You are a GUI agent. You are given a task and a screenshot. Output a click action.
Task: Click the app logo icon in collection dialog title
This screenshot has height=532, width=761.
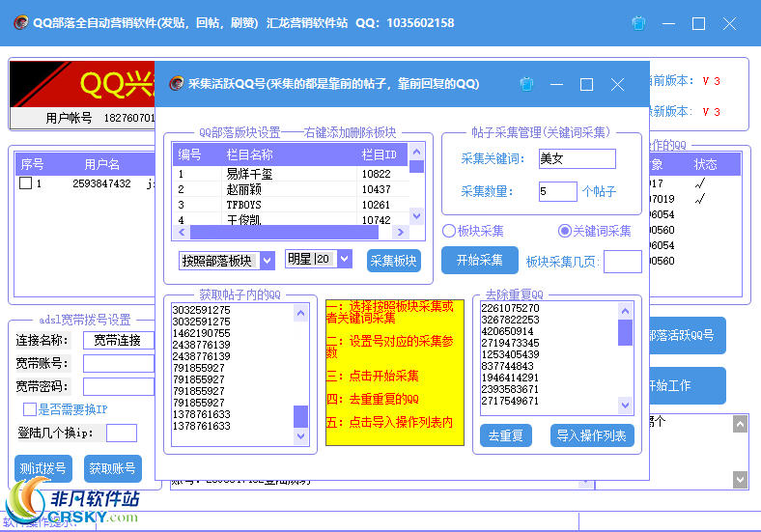click(176, 84)
